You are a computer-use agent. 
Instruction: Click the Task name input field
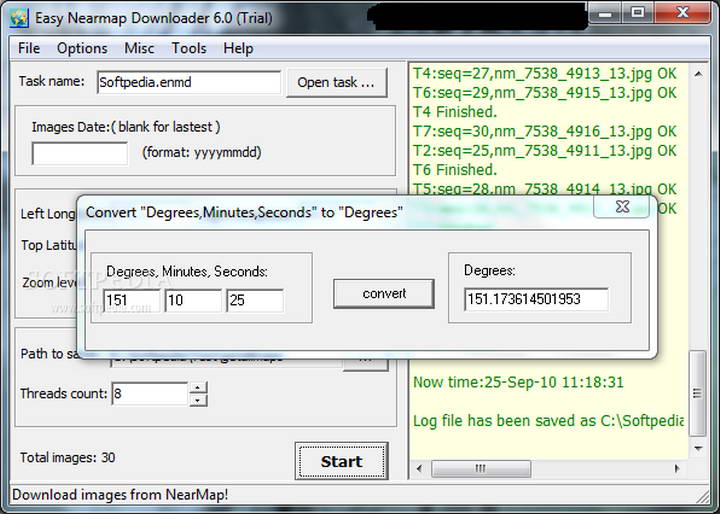(x=189, y=82)
